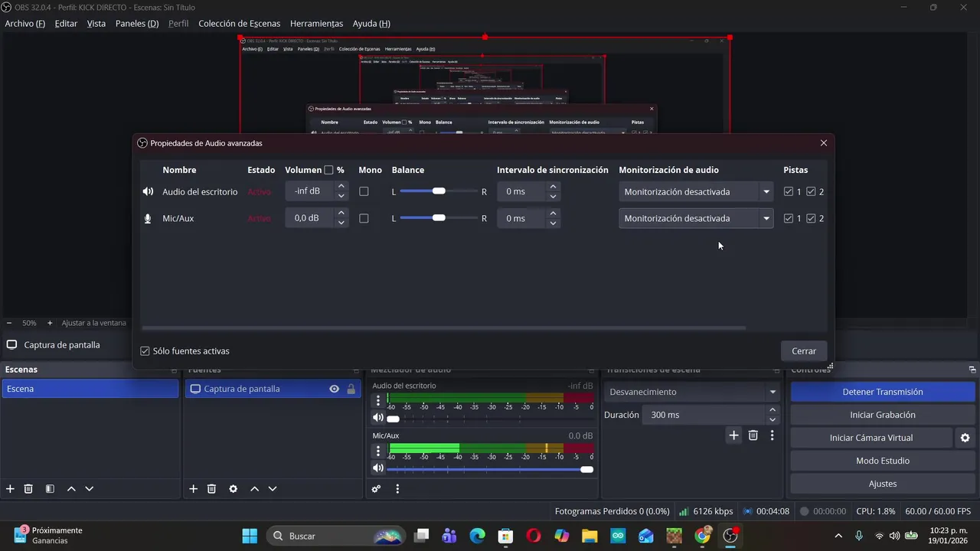This screenshot has height=551, width=980.
Task: Open File Explorer from taskbar
Action: tap(589, 536)
